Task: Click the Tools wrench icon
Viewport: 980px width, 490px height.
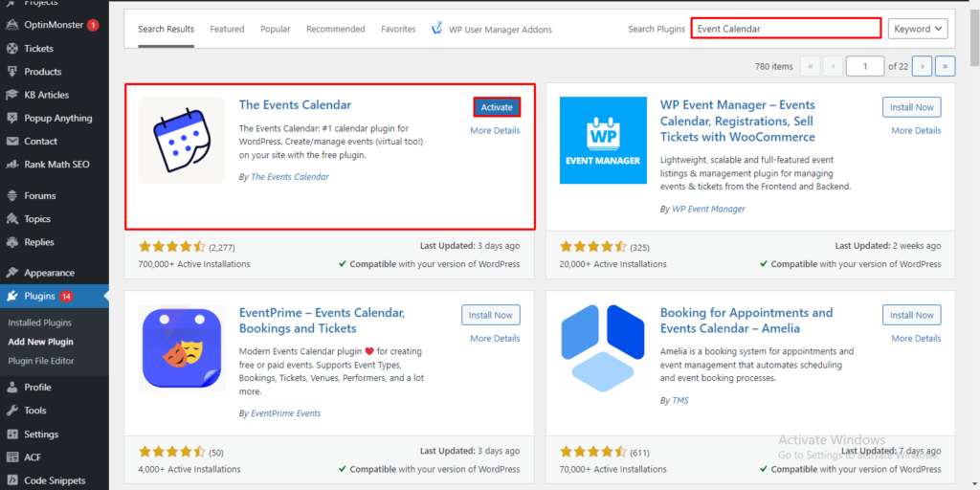Action: tap(11, 410)
